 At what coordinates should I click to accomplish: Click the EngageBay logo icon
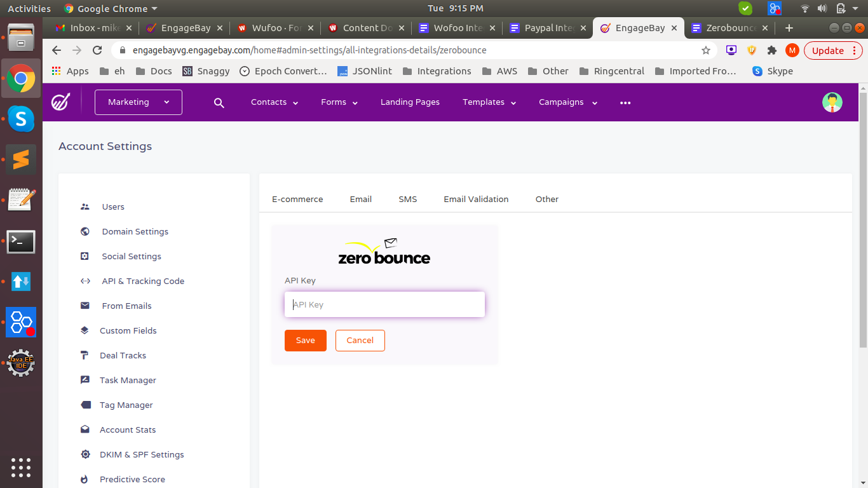[61, 102]
